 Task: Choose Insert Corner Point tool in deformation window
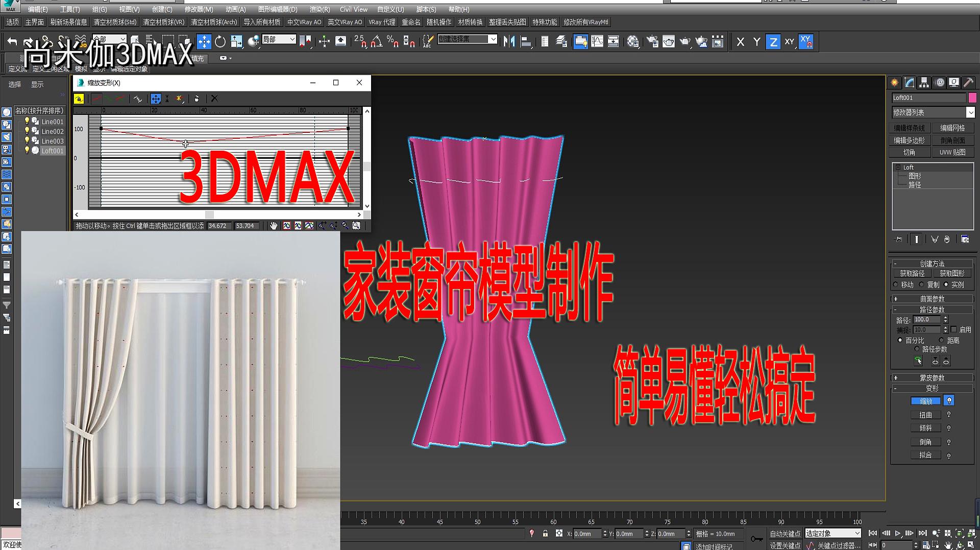tap(179, 99)
